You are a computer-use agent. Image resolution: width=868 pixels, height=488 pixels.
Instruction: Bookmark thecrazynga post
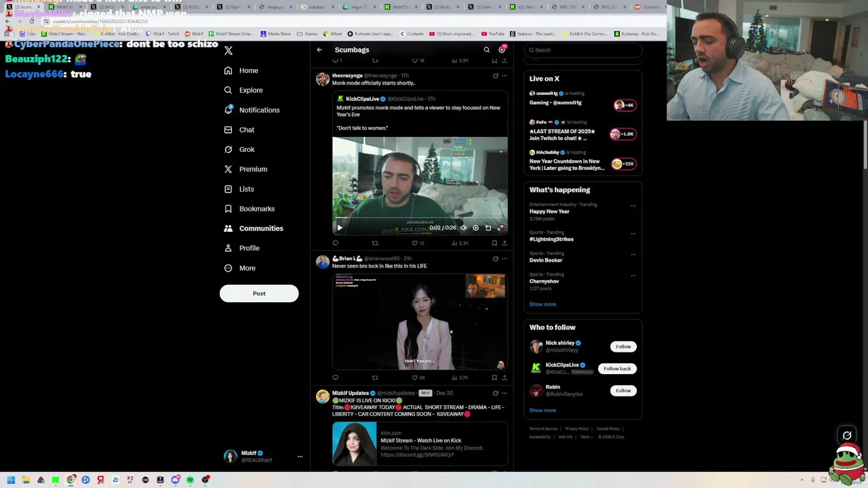494,243
